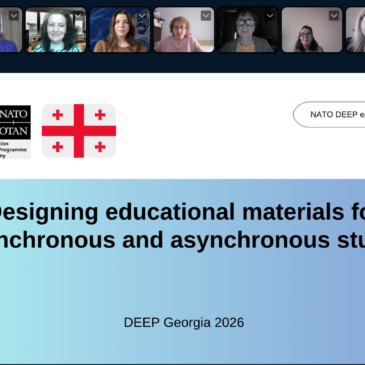Screen dimensions: 365x365
Task: Open chevron menu on white-wall participant's tile
Action: pyautogui.click(x=334, y=16)
